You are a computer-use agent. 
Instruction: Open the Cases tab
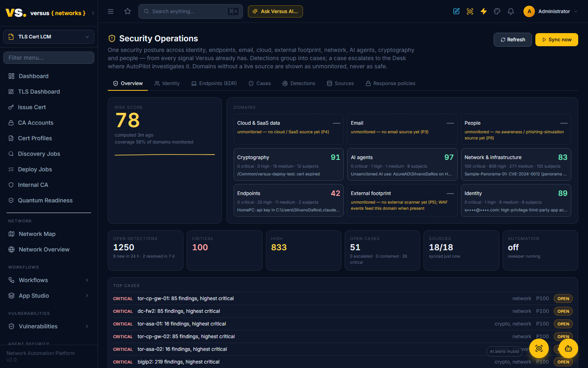[x=260, y=83]
